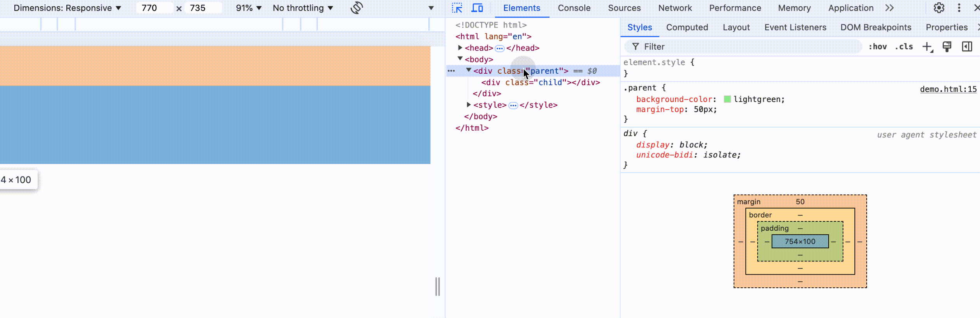Click the background-color property name

(674, 99)
